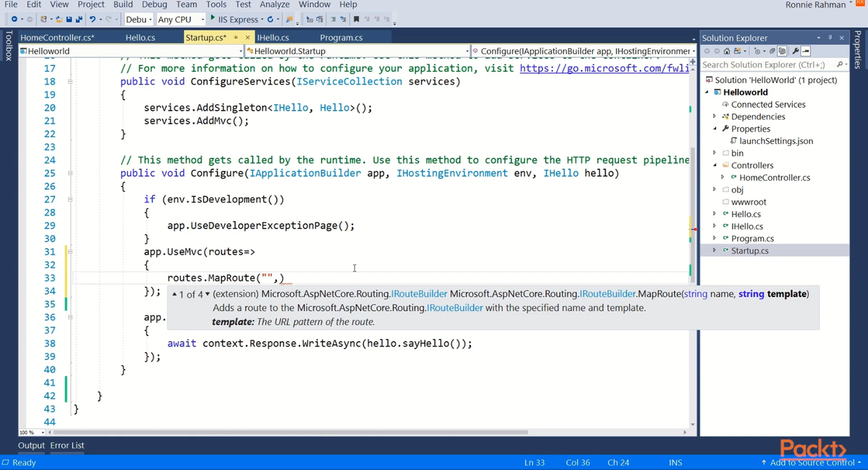Click the Home icon in Solution Explorer

727,51
